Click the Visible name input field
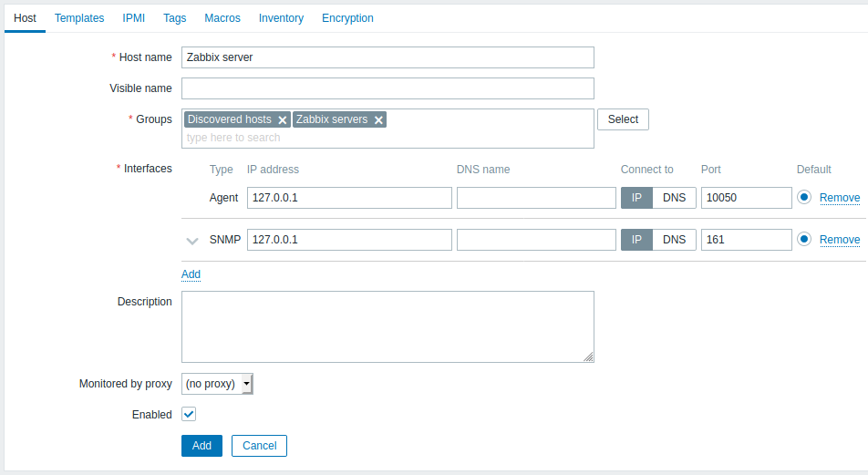Image resolution: width=868 pixels, height=475 pixels. 387,88
